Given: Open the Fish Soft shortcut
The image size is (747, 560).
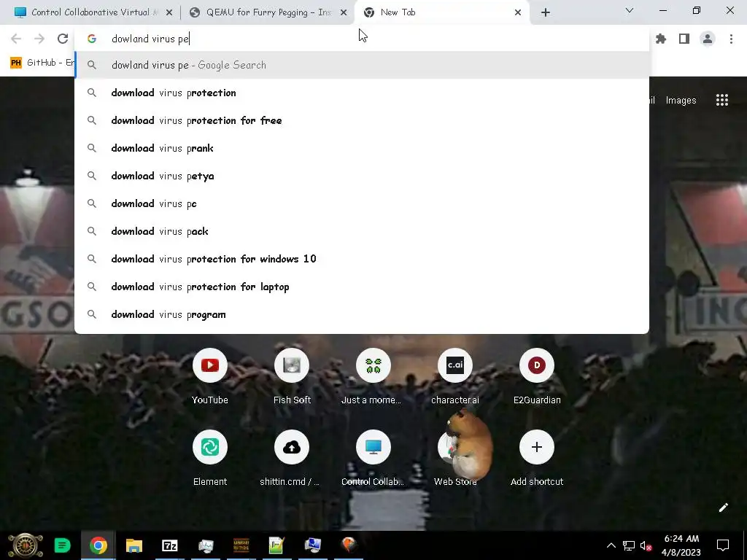Looking at the screenshot, I should pos(292,376).
